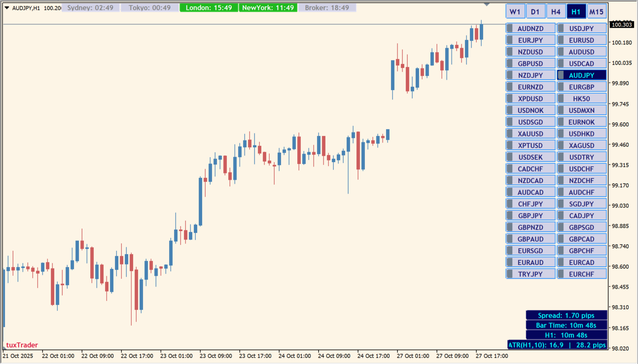Image resolution: width=638 pixels, height=364 pixels.
Task: Toggle the gray square on USDCHF button
Action: pos(561,168)
